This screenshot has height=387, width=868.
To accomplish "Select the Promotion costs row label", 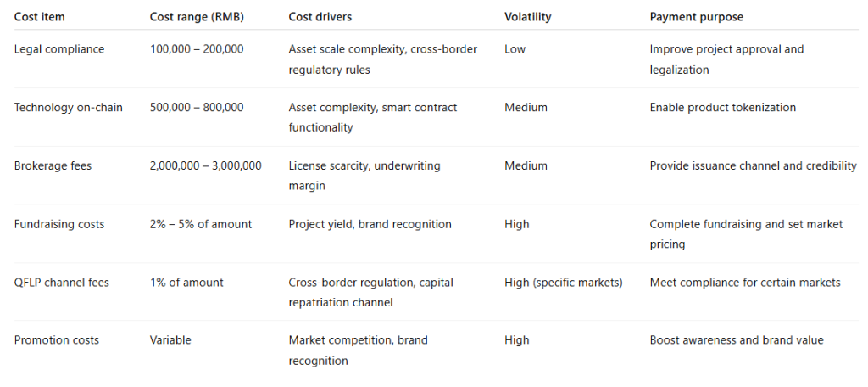I will [x=57, y=340].
